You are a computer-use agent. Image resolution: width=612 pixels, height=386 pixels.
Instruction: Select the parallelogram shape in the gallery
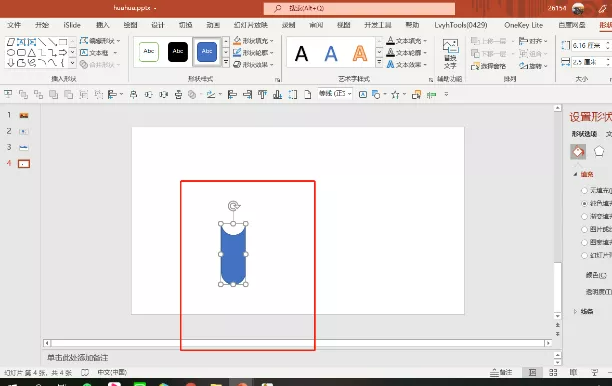(x=11, y=42)
